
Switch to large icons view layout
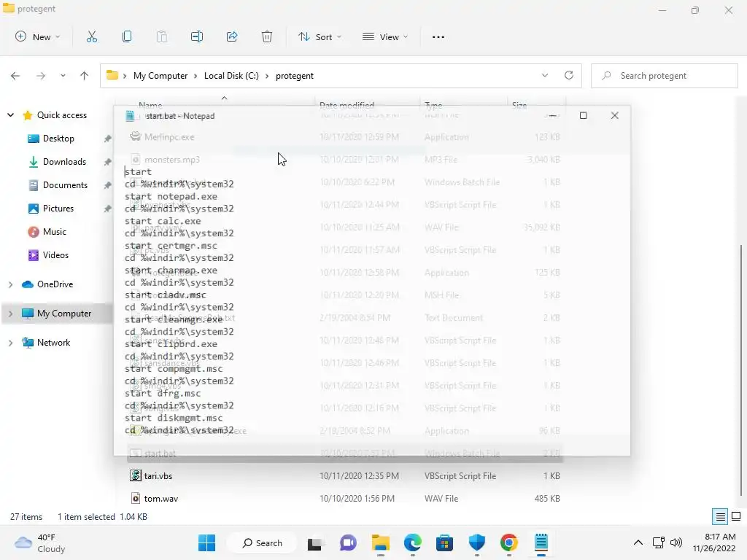(736, 517)
